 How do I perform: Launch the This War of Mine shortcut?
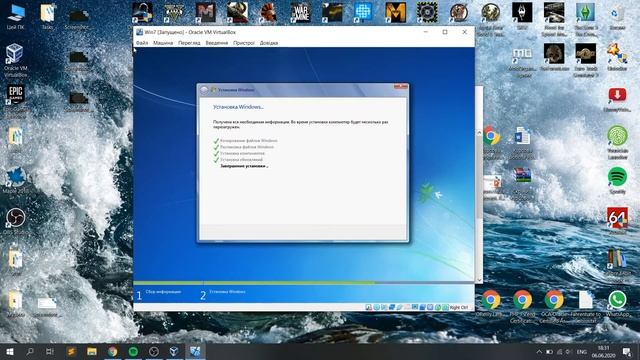301,13
